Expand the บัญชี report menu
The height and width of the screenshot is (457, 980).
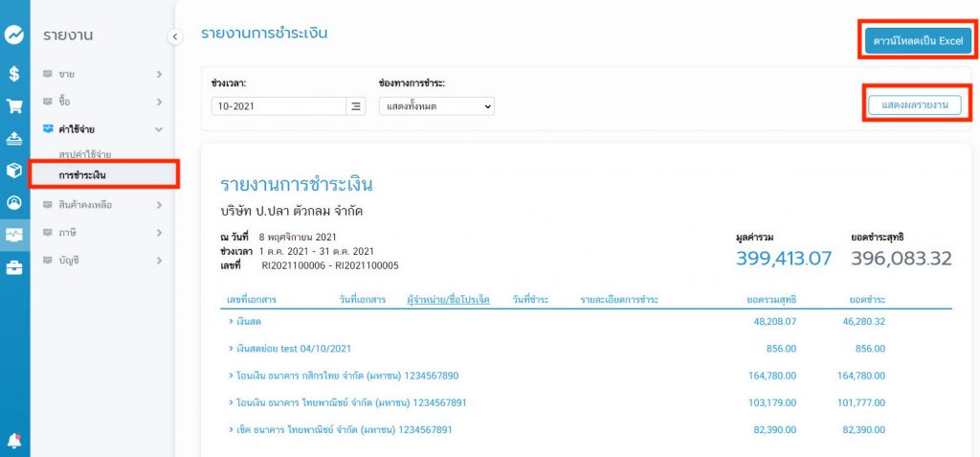pyautogui.click(x=103, y=260)
